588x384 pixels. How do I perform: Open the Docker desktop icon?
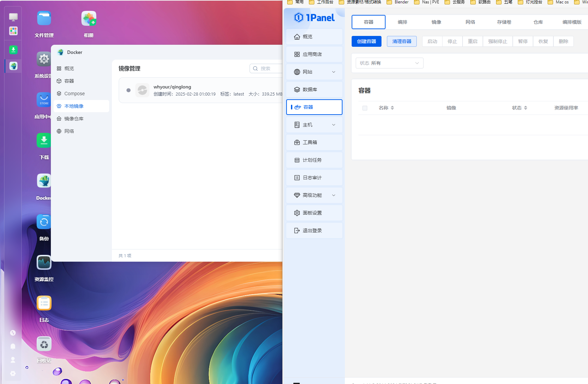point(44,181)
